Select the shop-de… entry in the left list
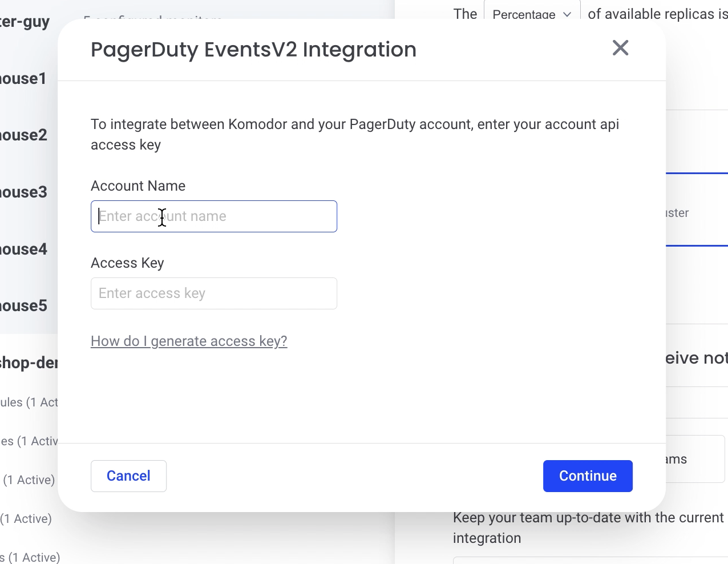The height and width of the screenshot is (564, 728). click(x=29, y=363)
